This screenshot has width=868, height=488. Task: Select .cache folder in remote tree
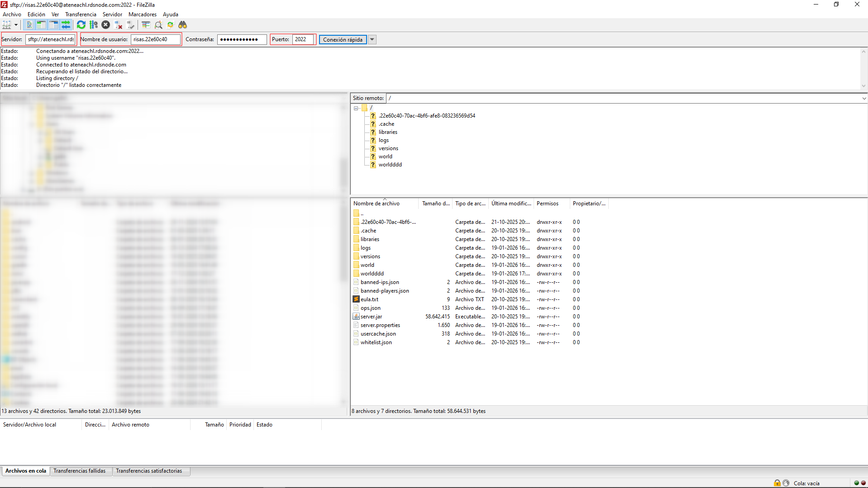pyautogui.click(x=386, y=124)
